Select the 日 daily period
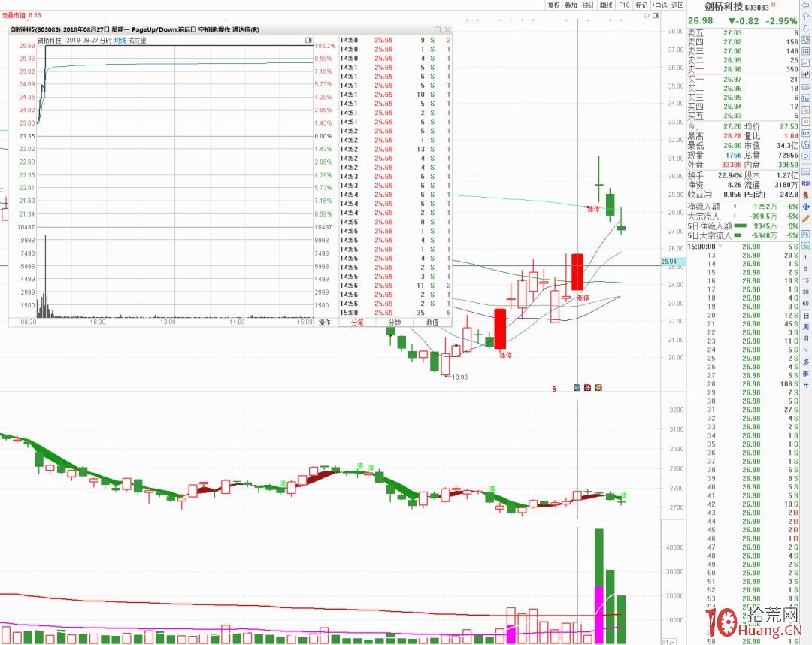Screen dimensions: 812x645 (x=806, y=315)
